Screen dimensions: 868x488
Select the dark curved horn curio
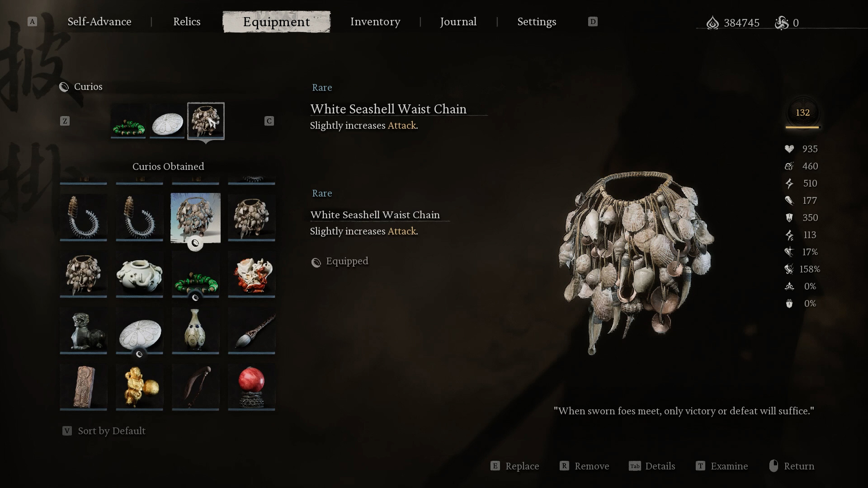point(195,387)
